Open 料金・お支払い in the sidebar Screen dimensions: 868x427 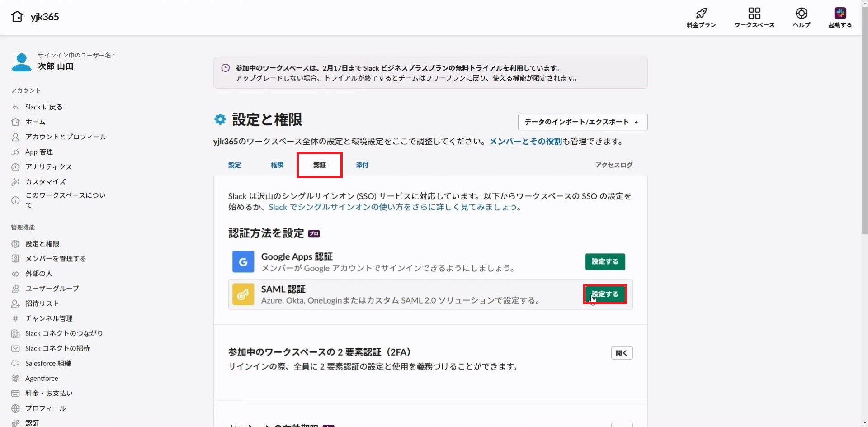49,393
